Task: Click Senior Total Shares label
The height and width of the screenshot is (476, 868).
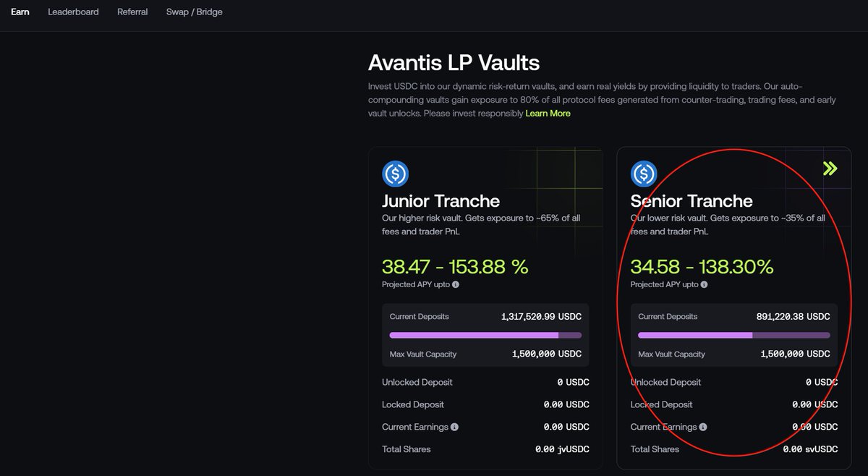Action: pos(655,449)
